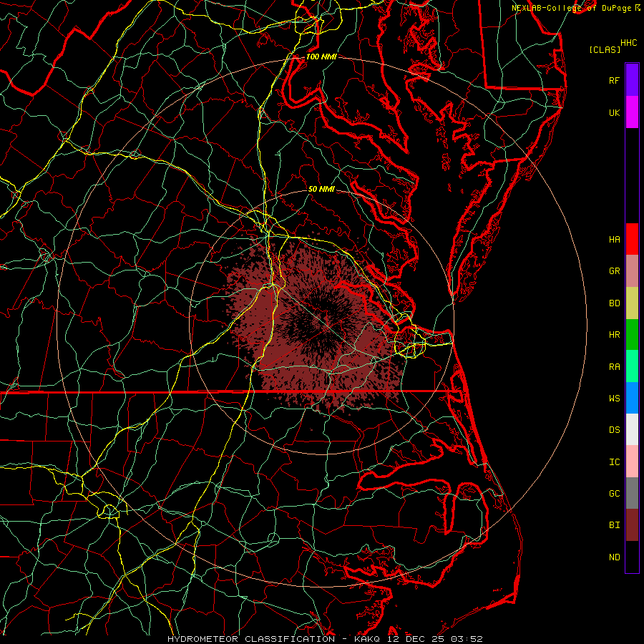644x644 pixels.
Task: Click the Hydrometeor Classification KAKQ title text
Action: click(325, 639)
